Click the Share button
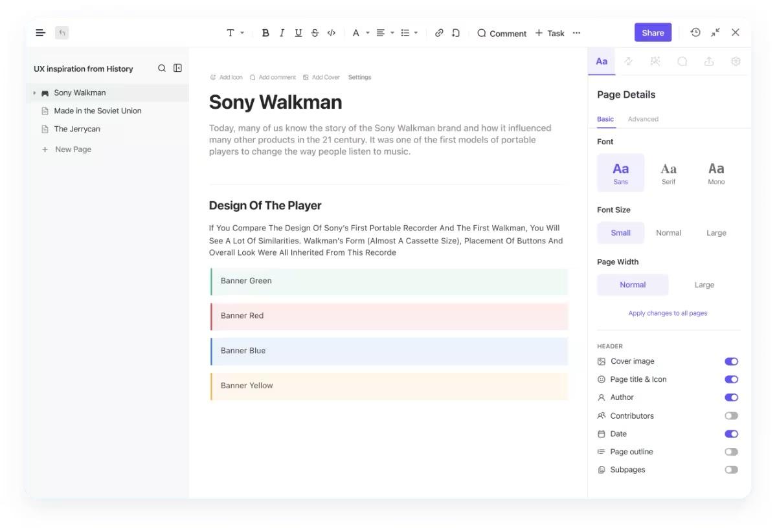The width and height of the screenshot is (777, 532). coord(653,32)
